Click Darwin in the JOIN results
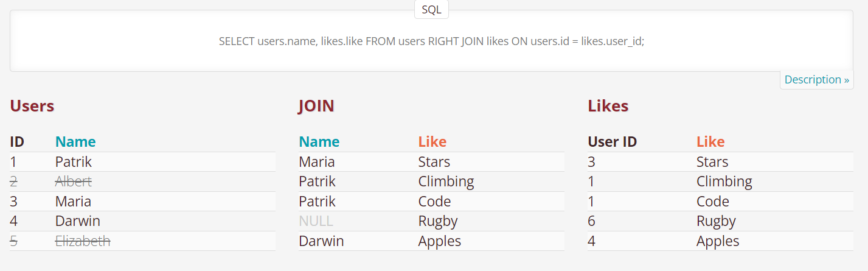 pyautogui.click(x=321, y=241)
